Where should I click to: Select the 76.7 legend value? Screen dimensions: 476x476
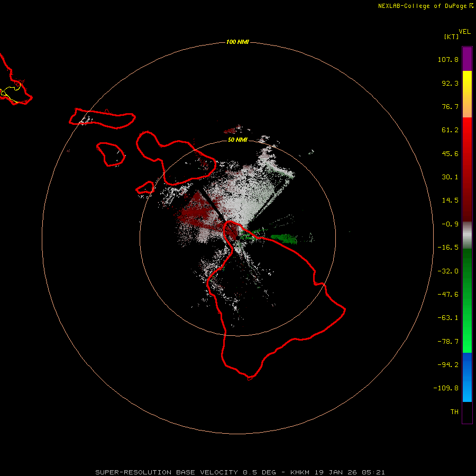pos(450,106)
